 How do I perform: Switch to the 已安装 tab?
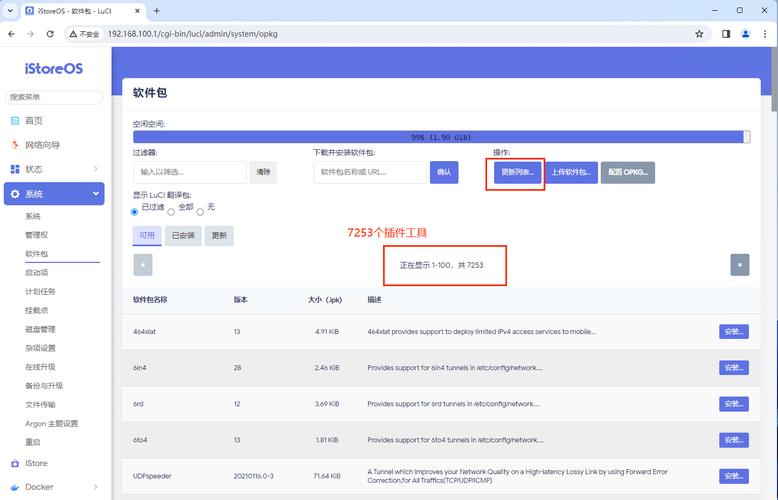click(x=183, y=236)
